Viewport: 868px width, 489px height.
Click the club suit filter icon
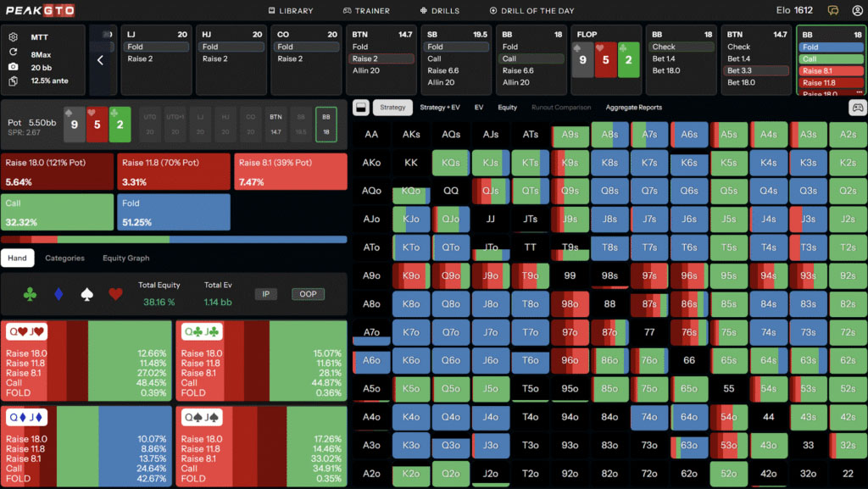31,294
